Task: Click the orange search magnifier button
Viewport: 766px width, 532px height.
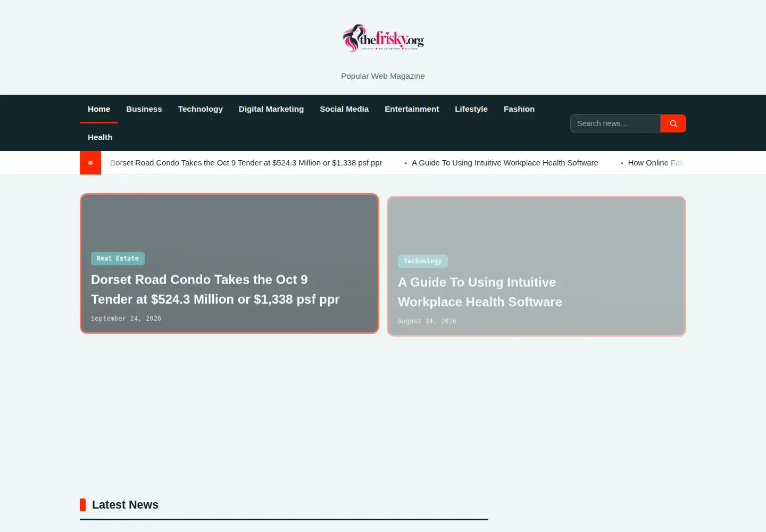Action: 673,123
